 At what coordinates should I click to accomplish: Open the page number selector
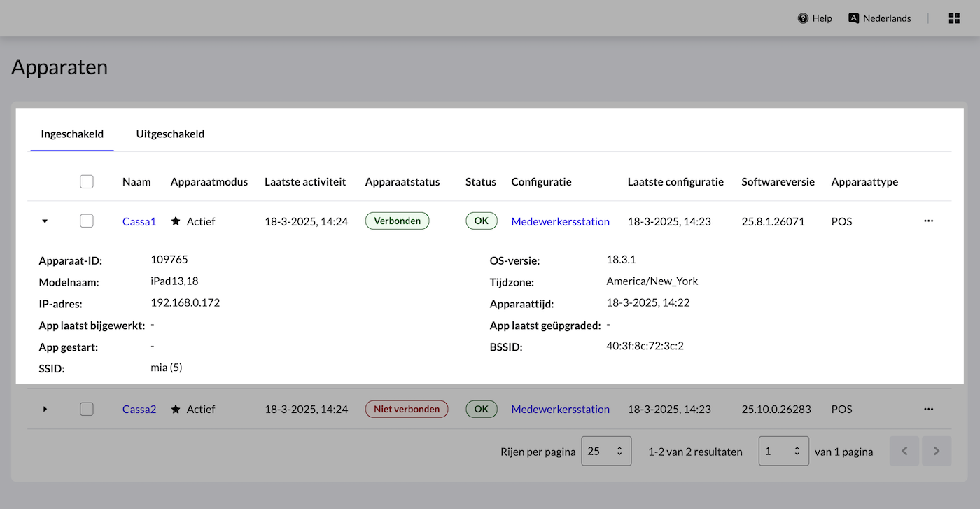coord(783,452)
